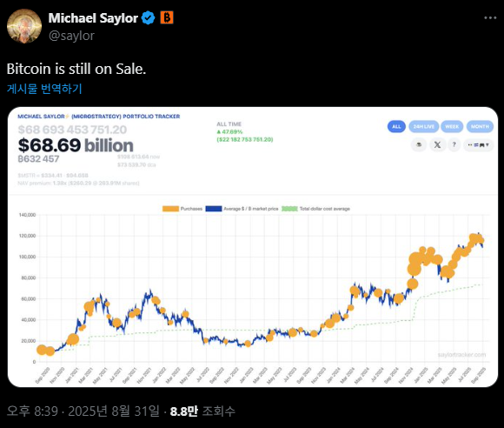Switch to the WEEK tab
Screen dimensions: 504x428
pyautogui.click(x=452, y=126)
